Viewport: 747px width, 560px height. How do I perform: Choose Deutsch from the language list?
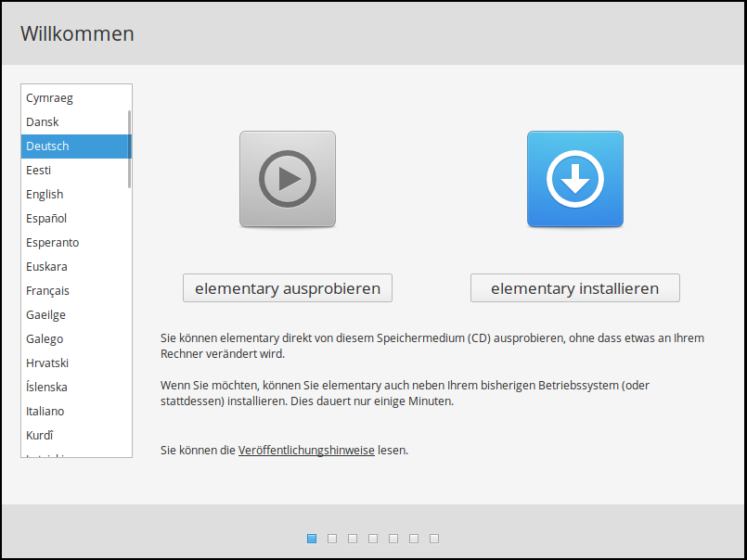(47, 146)
